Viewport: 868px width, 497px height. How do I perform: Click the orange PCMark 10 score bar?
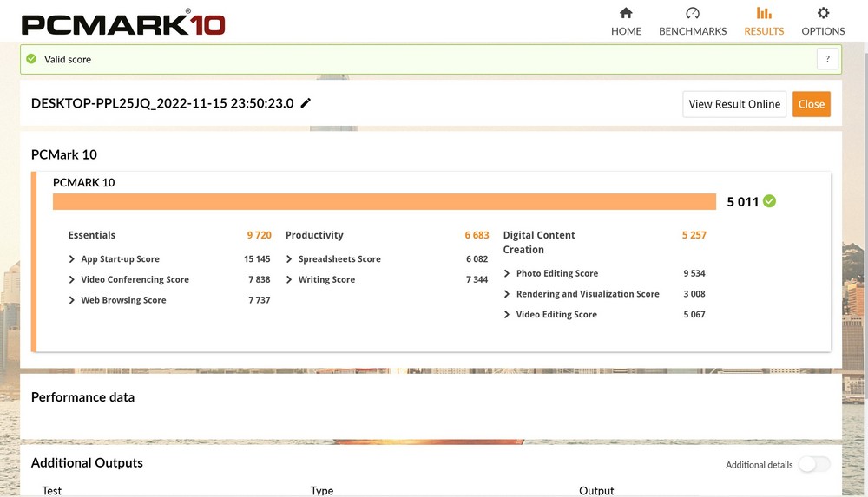(385, 201)
